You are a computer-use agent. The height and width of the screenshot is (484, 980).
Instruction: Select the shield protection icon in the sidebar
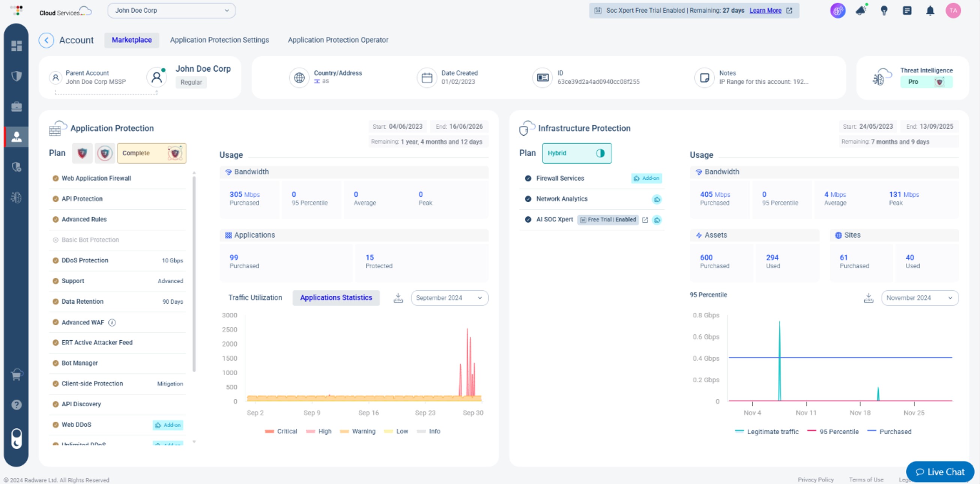click(17, 76)
